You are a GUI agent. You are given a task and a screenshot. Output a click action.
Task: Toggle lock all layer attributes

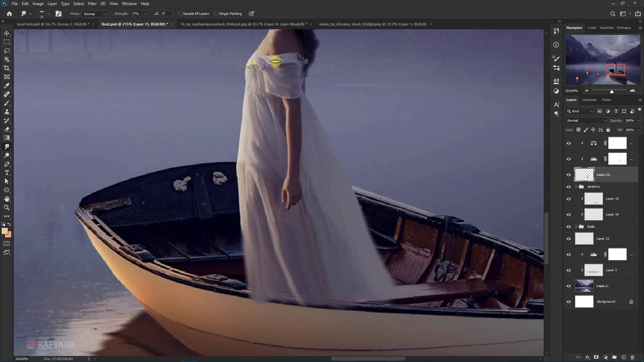click(608, 130)
